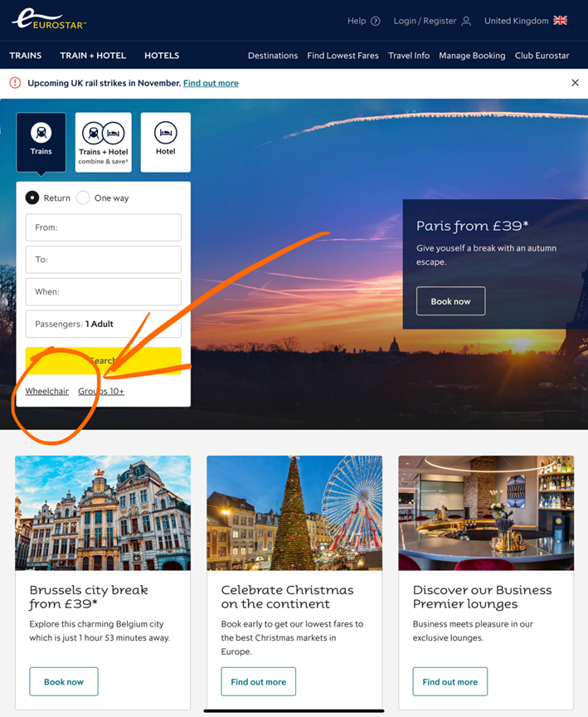The height and width of the screenshot is (717, 588).
Task: Change country via United Kingdom selector
Action: [x=526, y=21]
